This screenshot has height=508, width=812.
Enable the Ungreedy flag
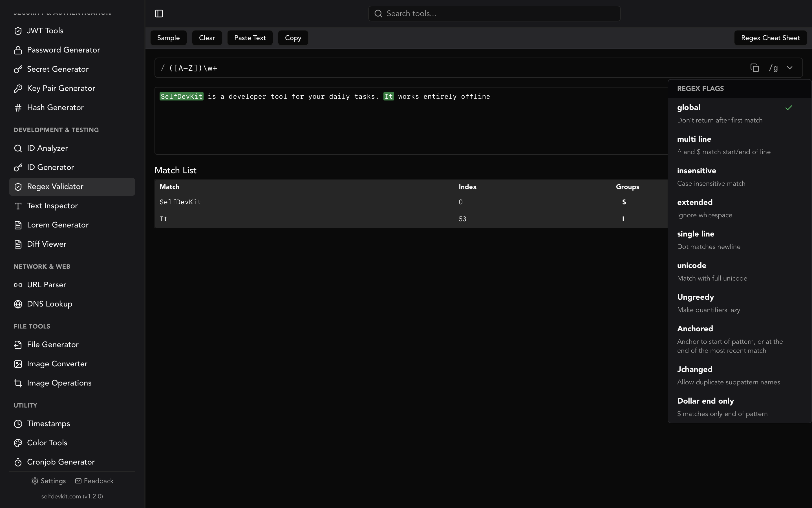pos(740,303)
